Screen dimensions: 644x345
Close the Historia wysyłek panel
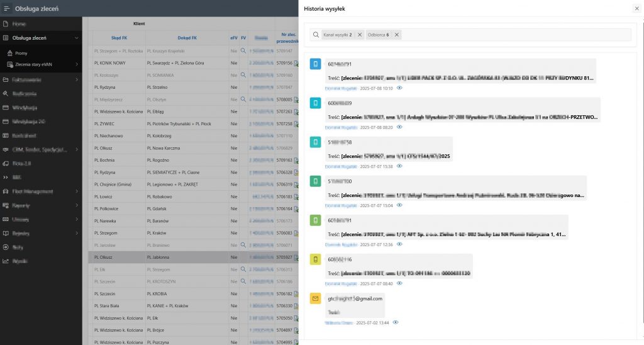(x=636, y=9)
